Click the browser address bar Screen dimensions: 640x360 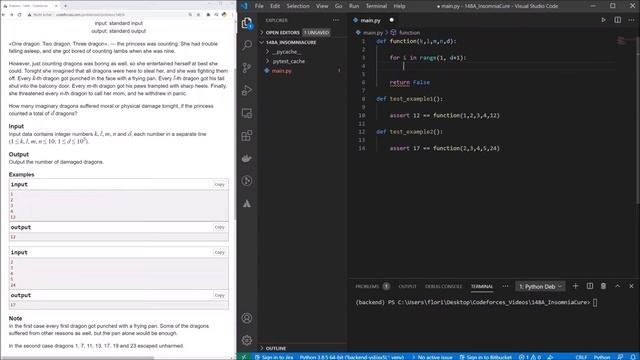109,15
